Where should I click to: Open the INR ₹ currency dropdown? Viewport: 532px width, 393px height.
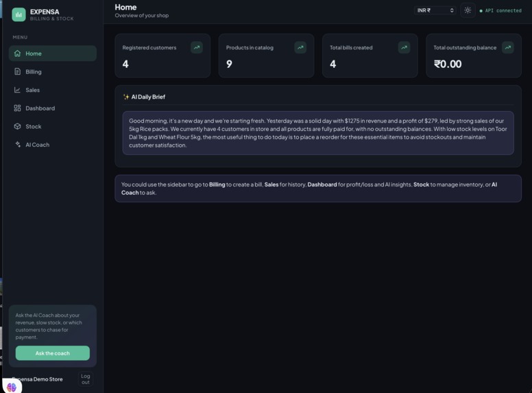[x=435, y=10]
